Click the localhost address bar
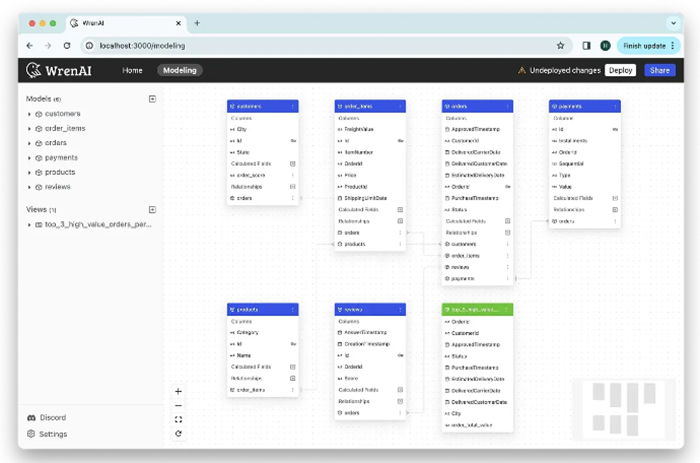700x463 pixels. coord(300,46)
